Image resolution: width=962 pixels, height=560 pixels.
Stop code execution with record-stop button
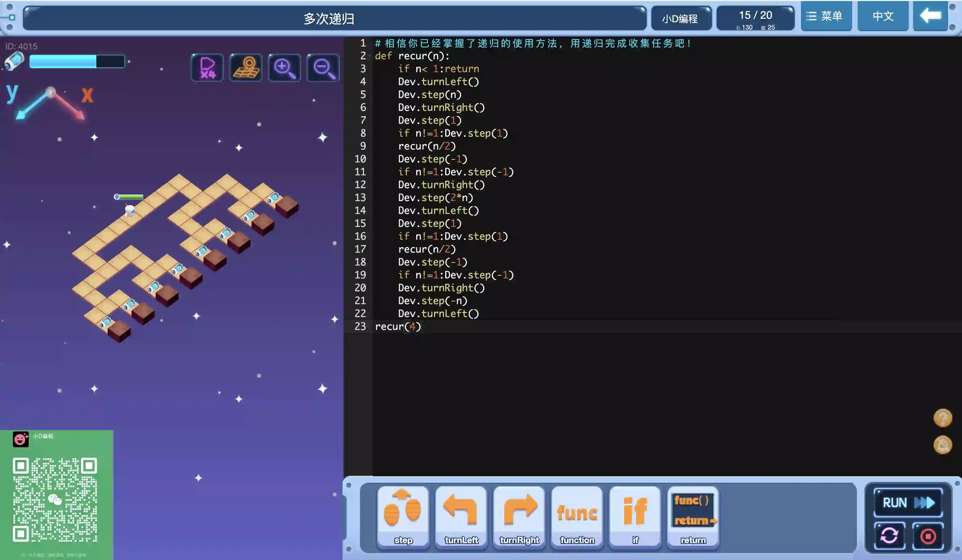point(928,536)
